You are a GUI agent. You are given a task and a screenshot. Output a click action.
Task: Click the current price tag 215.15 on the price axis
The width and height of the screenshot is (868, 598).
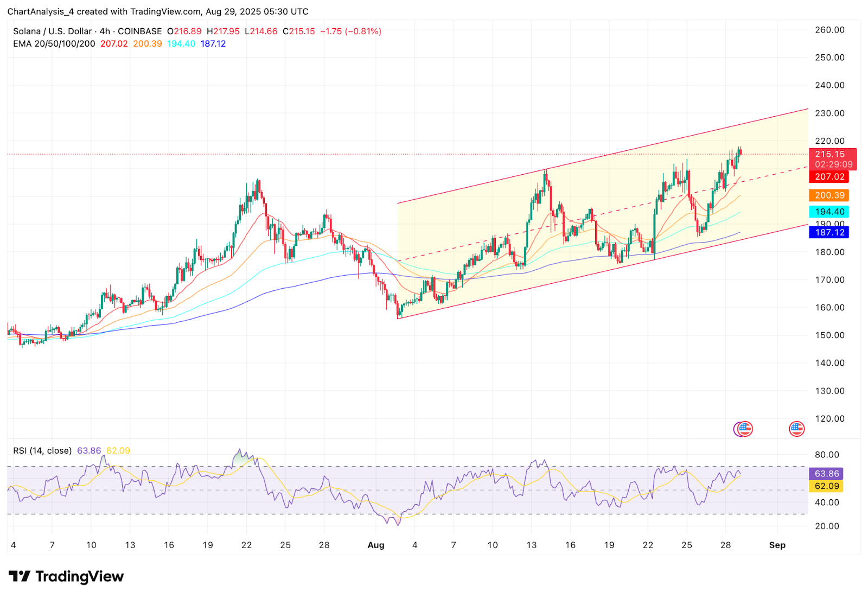click(x=833, y=159)
